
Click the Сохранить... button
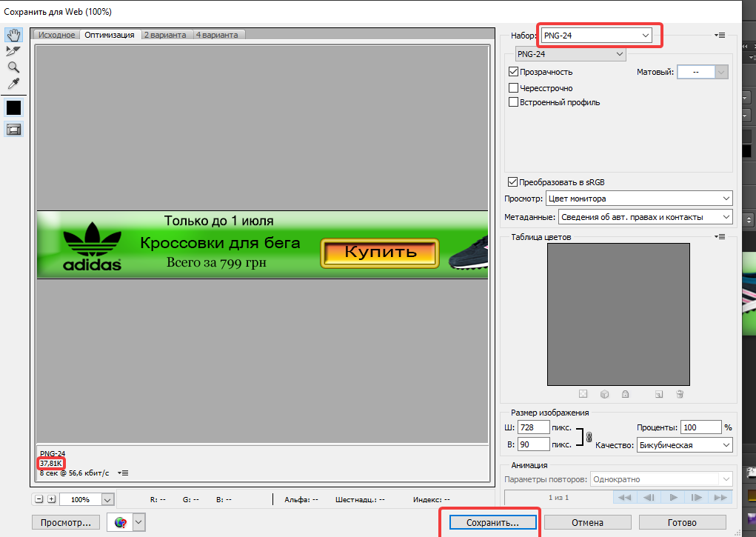pos(492,522)
